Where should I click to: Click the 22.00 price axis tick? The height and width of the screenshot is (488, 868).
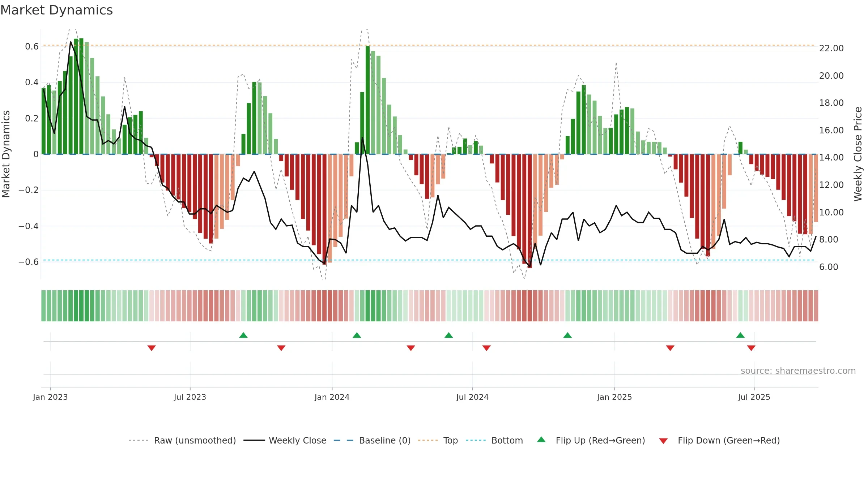tap(831, 48)
